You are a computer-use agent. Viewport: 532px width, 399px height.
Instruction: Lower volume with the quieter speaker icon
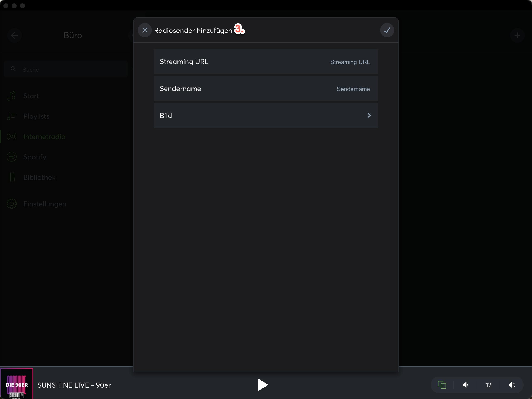(465, 385)
